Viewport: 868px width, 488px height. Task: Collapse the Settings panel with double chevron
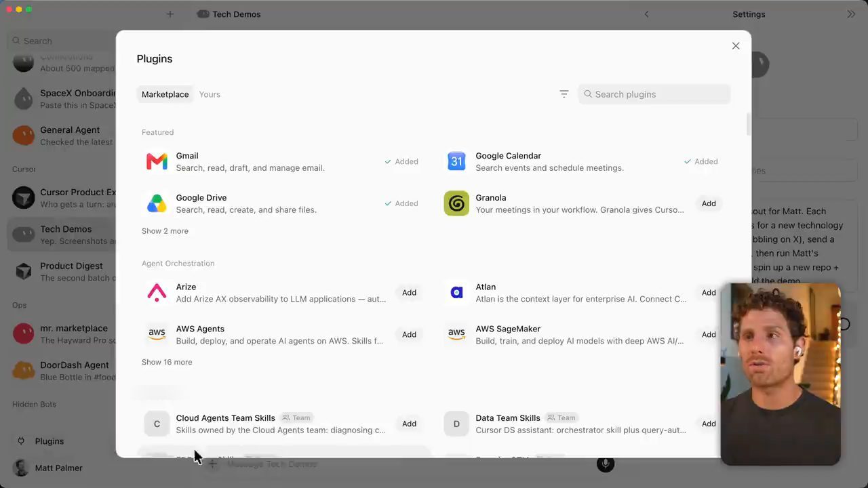pos(851,14)
